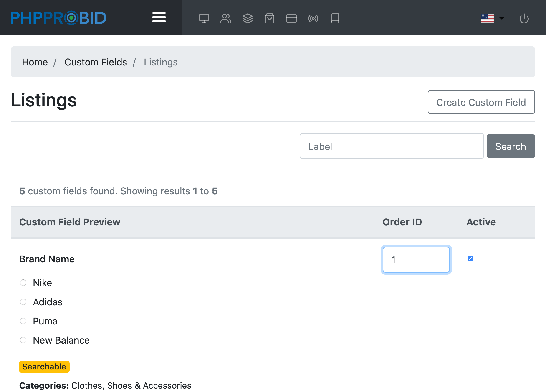Viewport: 546px width, 392px height.
Task: Open the Custom Fields breadcrumb link
Action: (96, 62)
